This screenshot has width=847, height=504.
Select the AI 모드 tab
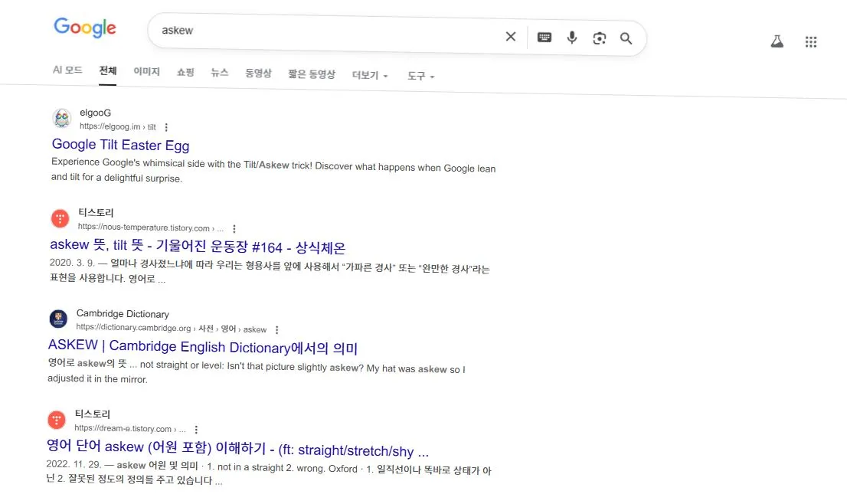point(67,70)
